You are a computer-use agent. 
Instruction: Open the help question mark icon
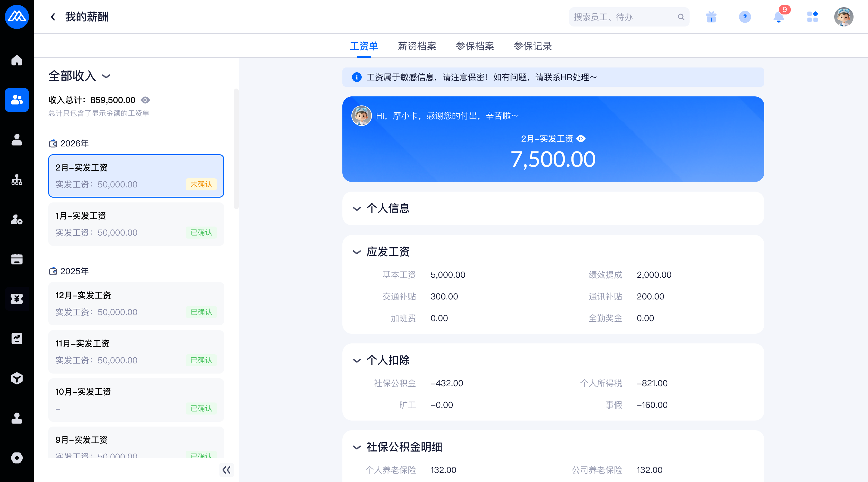pos(745,17)
